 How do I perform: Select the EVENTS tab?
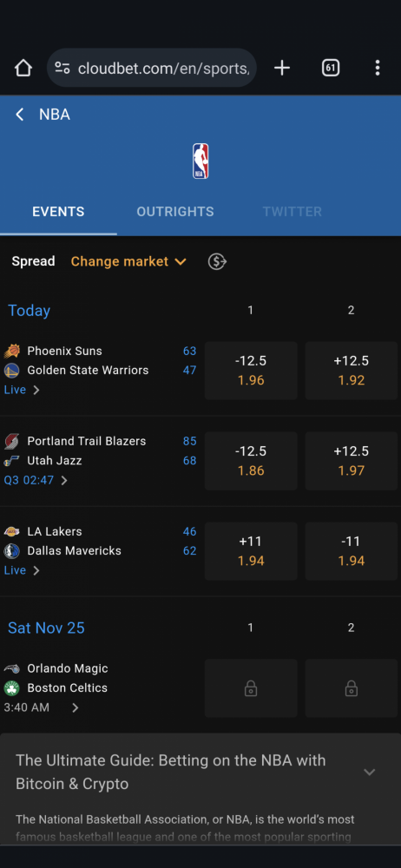tap(58, 212)
